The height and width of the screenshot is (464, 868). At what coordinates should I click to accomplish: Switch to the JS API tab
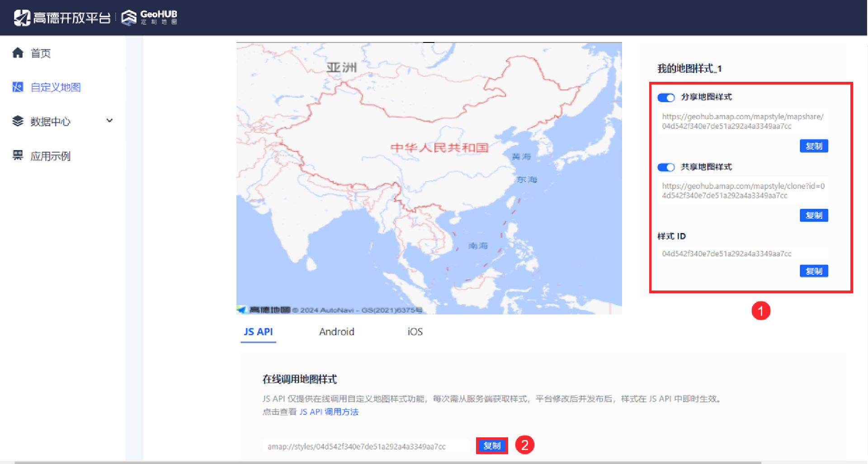click(x=258, y=332)
